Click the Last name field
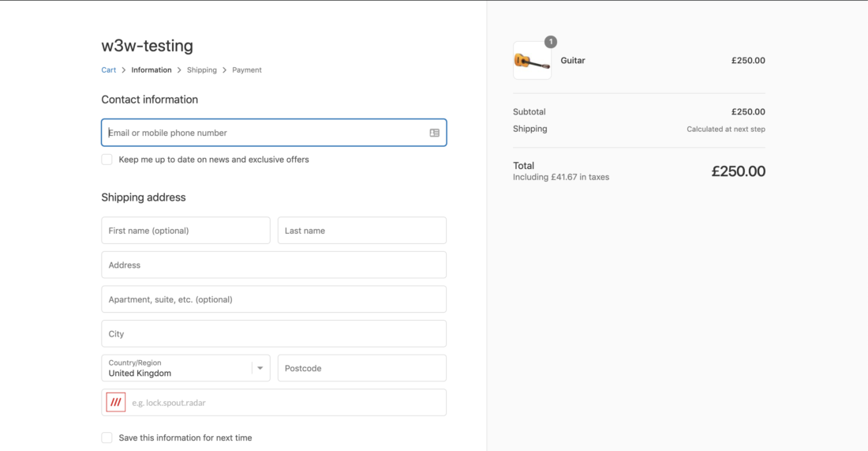This screenshot has width=868, height=451. click(362, 231)
